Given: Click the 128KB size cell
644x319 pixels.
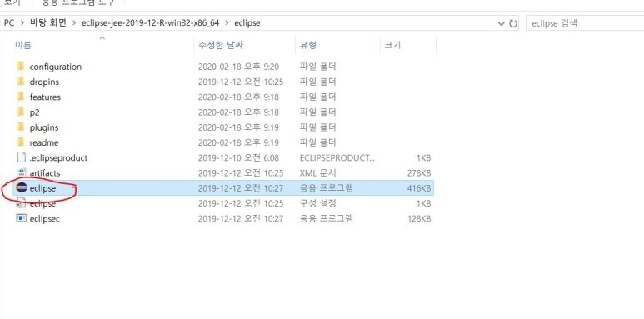Looking at the screenshot, I should click(419, 218).
